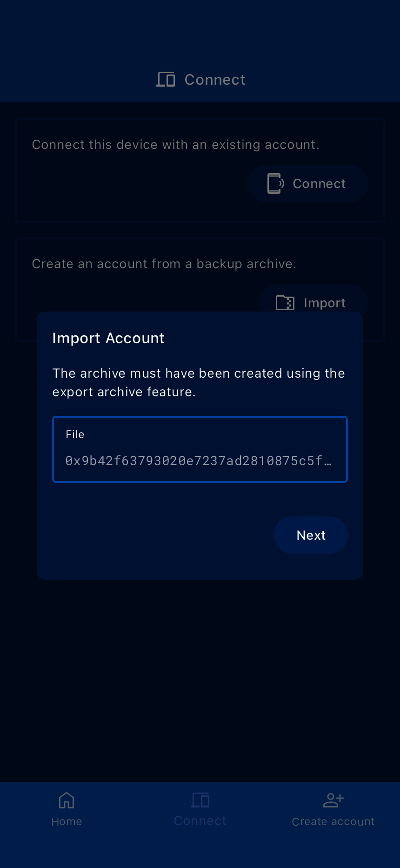Viewport: 400px width, 868px height.
Task: Click the phone icon on the Connect button
Action: point(275,183)
